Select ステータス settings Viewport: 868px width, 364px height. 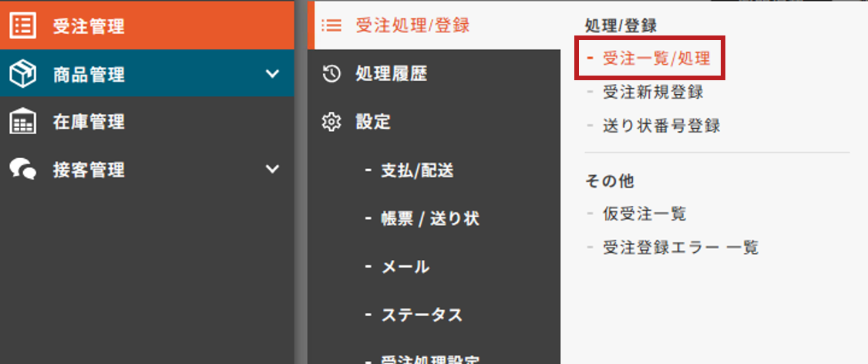click(422, 315)
